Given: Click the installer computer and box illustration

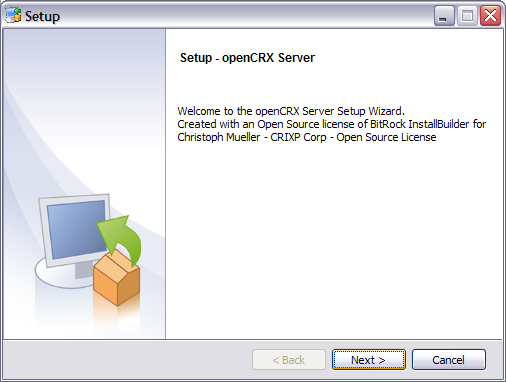Looking at the screenshot, I should (x=88, y=249).
